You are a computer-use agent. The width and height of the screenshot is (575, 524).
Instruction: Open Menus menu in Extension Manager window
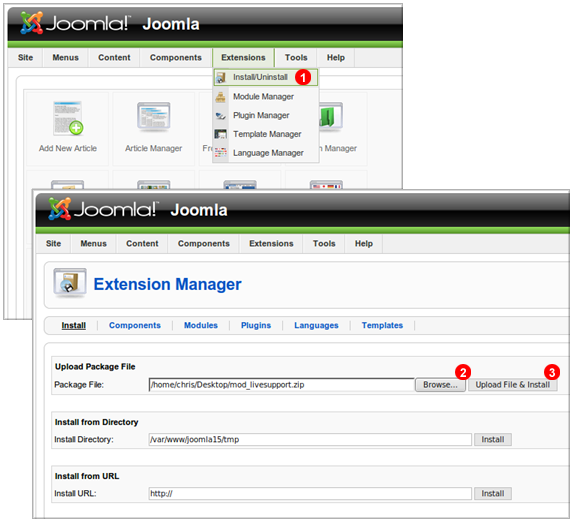coord(94,243)
